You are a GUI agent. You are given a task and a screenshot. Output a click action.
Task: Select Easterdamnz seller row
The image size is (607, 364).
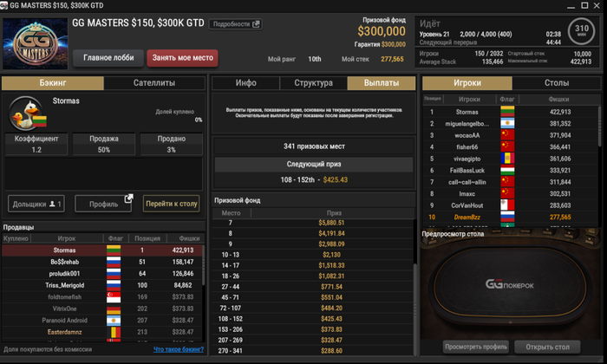point(102,332)
